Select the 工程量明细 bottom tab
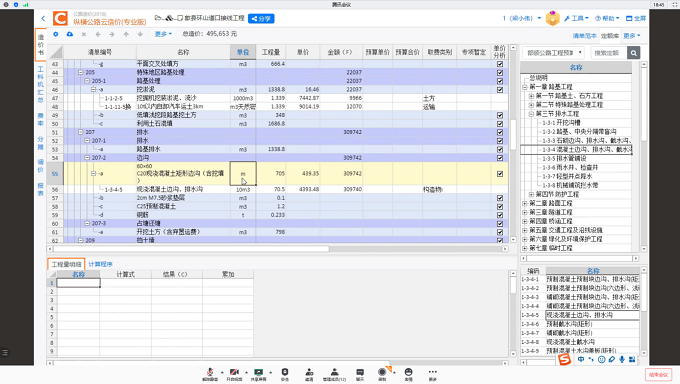 pyautogui.click(x=66, y=264)
